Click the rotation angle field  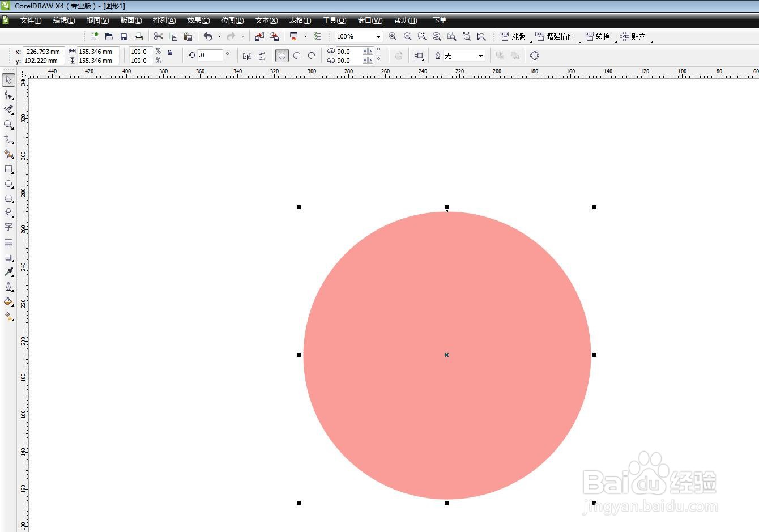click(210, 56)
